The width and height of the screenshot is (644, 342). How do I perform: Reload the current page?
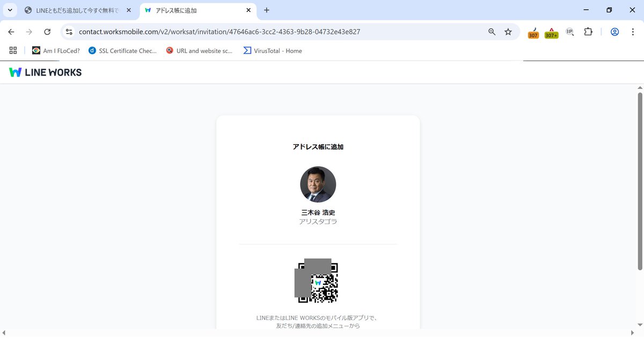point(47,32)
